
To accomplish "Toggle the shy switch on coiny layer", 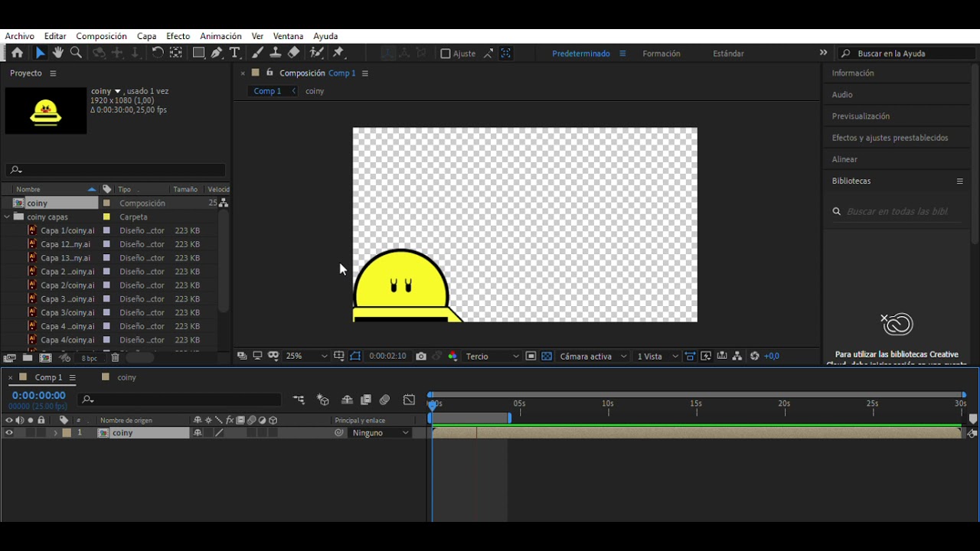I will [x=198, y=433].
